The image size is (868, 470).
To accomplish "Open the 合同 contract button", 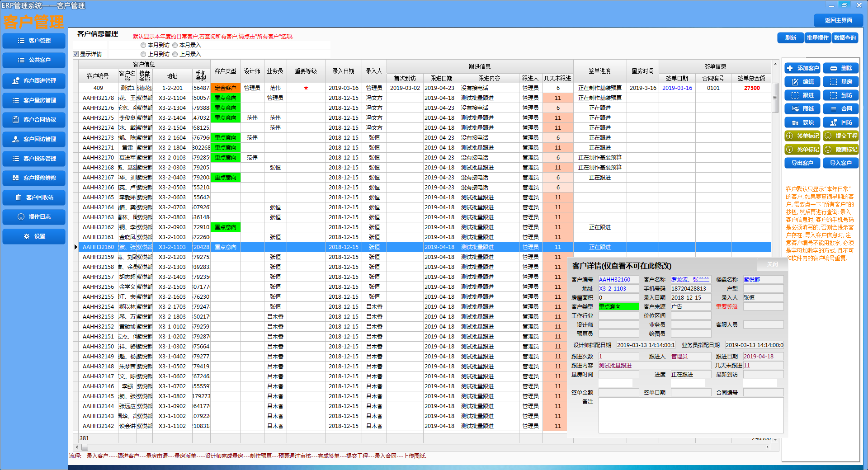I will [x=841, y=109].
